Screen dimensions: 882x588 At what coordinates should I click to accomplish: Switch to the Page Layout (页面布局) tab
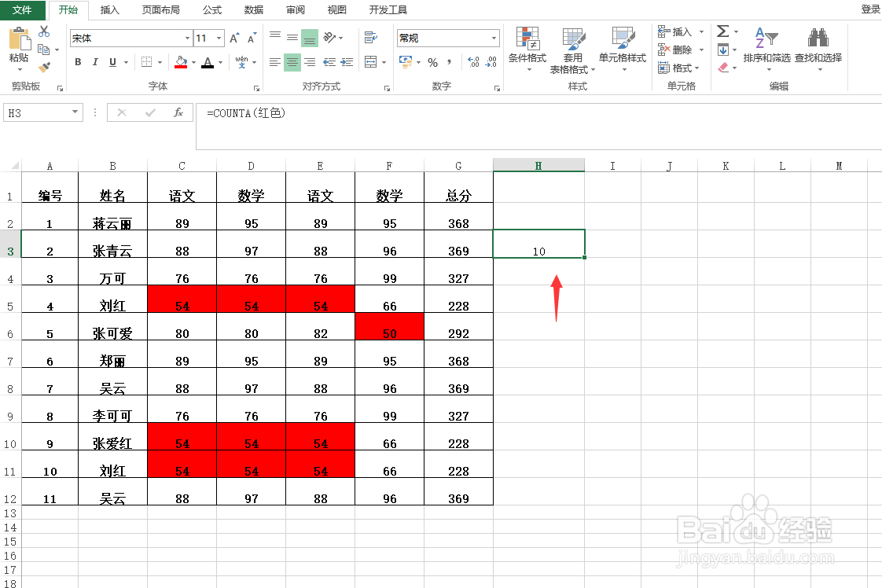coord(161,9)
